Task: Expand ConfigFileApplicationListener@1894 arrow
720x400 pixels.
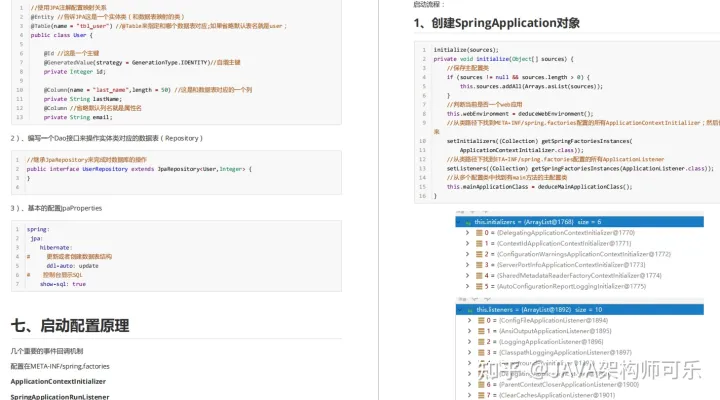Action: [x=469, y=321]
